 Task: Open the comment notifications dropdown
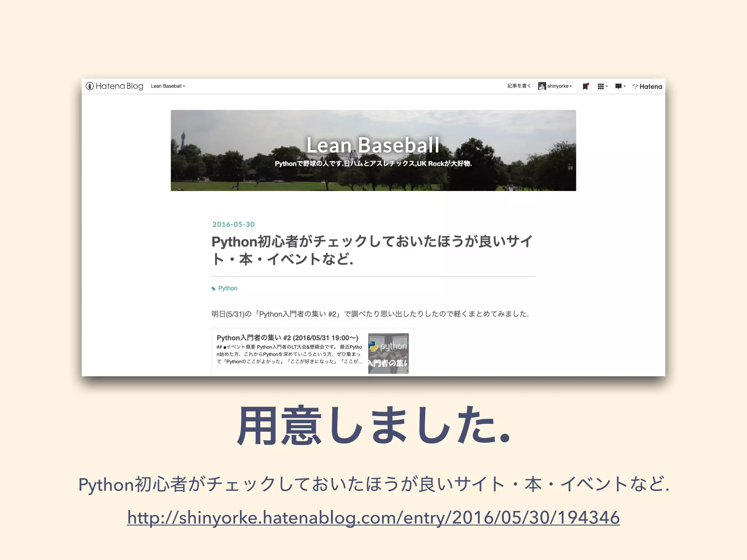[x=620, y=86]
